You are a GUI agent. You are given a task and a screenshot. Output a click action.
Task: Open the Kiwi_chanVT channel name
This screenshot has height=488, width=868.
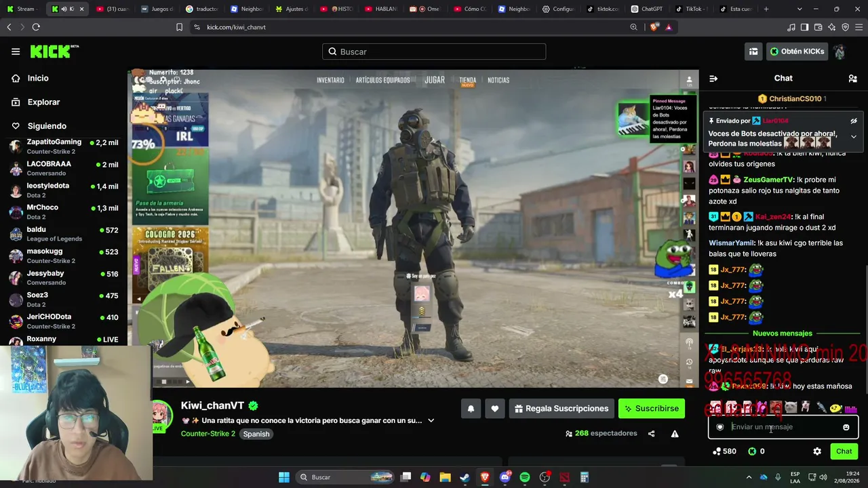point(212,406)
